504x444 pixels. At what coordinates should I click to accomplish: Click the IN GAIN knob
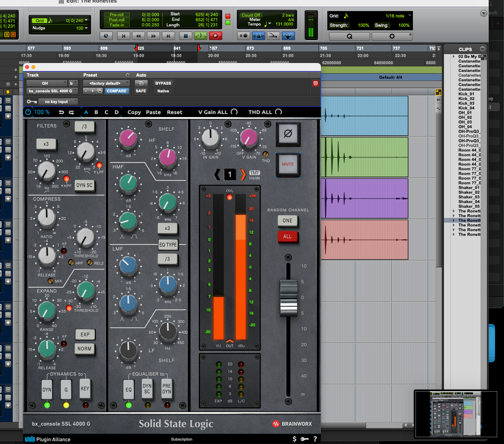(x=211, y=138)
